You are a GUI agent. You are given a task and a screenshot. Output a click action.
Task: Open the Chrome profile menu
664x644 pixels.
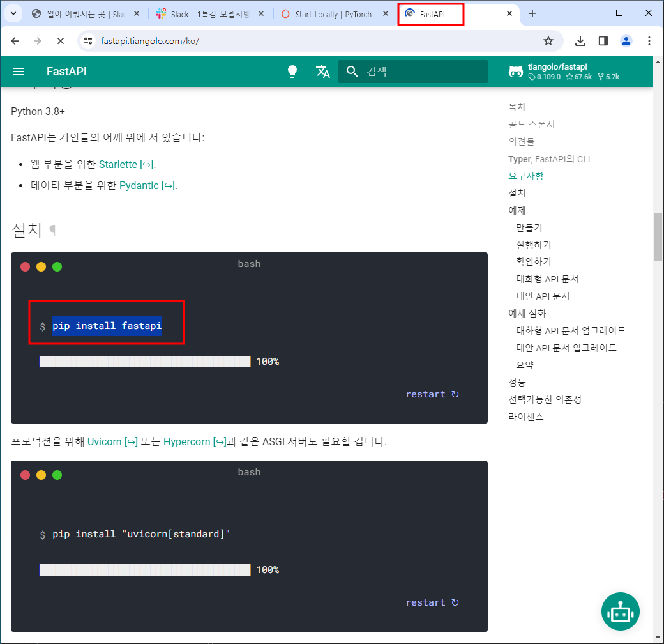[626, 41]
